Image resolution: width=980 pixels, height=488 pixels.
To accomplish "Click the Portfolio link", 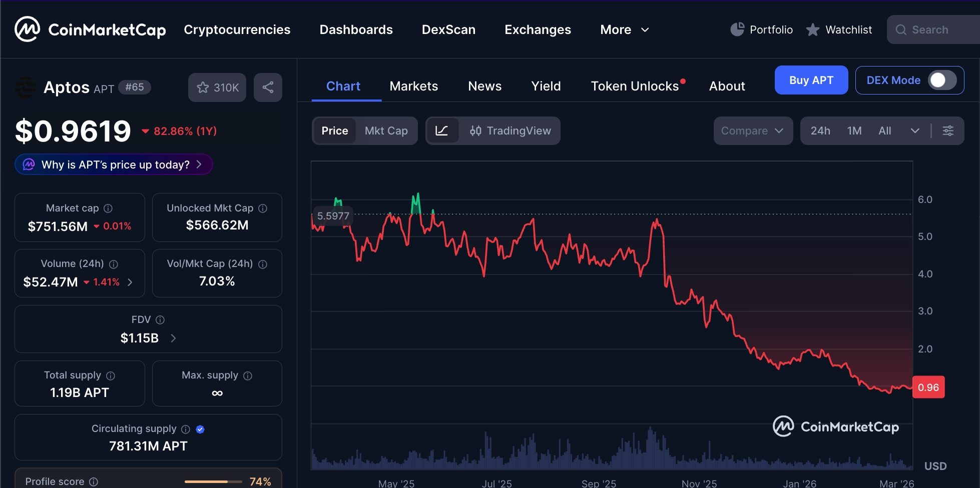I will 771,29.
